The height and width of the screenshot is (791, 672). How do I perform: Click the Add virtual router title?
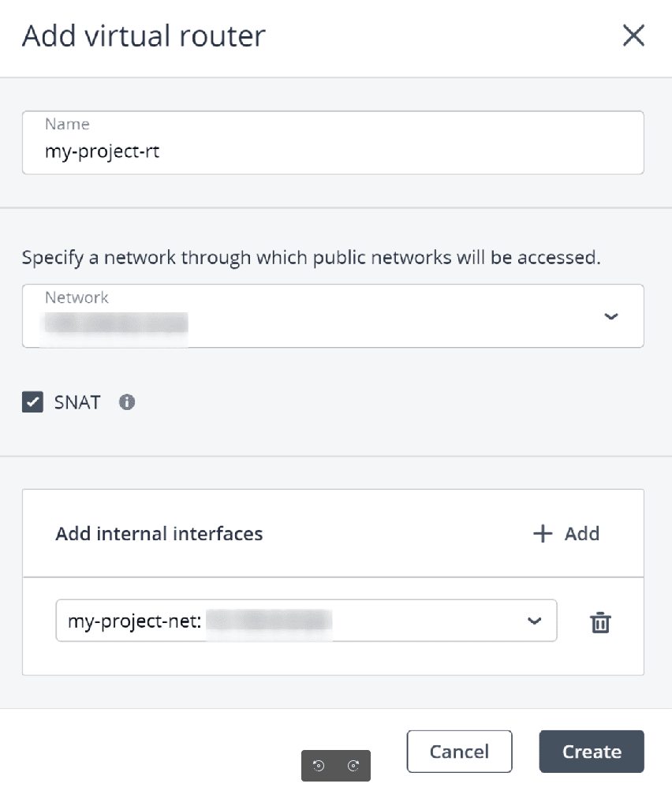[144, 36]
